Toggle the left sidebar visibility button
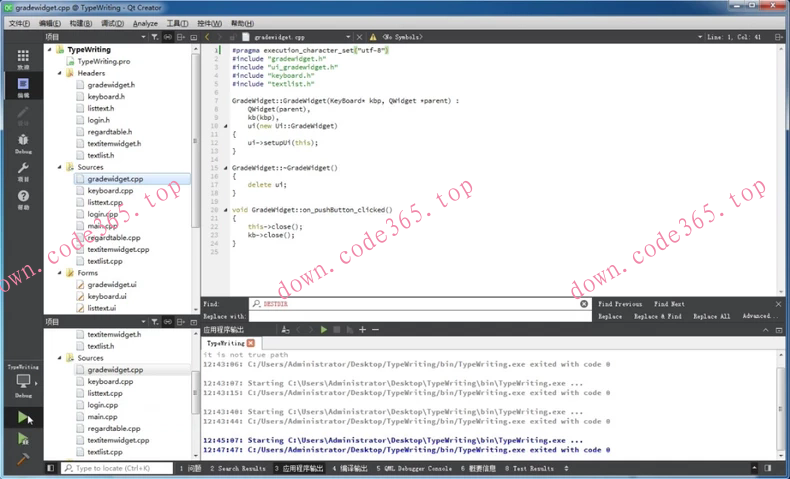790x479 pixels. (x=51, y=468)
